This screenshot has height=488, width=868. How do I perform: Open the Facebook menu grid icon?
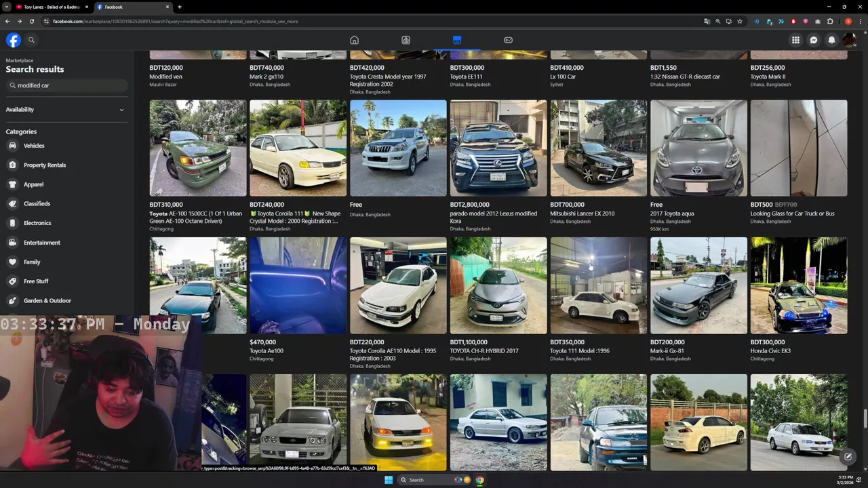pyautogui.click(x=795, y=40)
